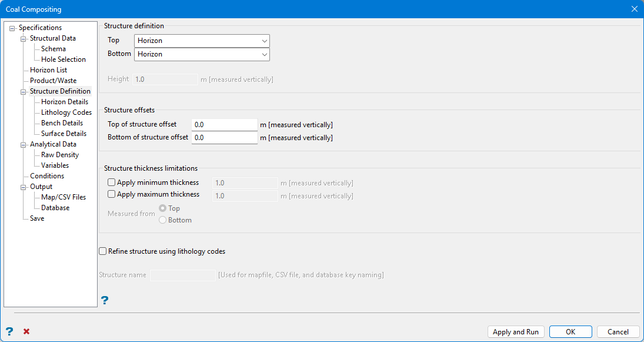The height and width of the screenshot is (342, 644).
Task: Click the red X icon at bottom left
Action: [x=26, y=331]
